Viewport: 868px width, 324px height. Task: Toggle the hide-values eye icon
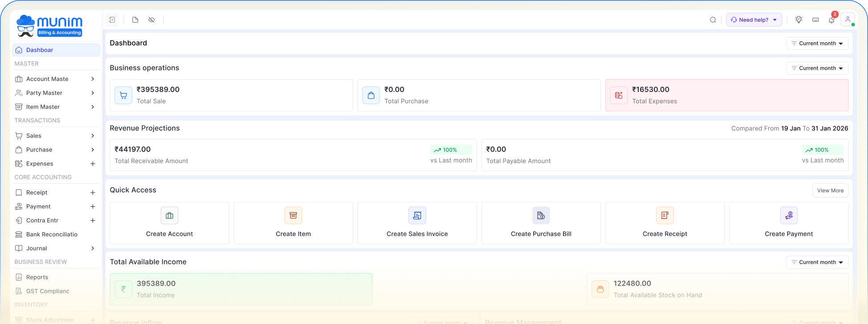point(152,20)
